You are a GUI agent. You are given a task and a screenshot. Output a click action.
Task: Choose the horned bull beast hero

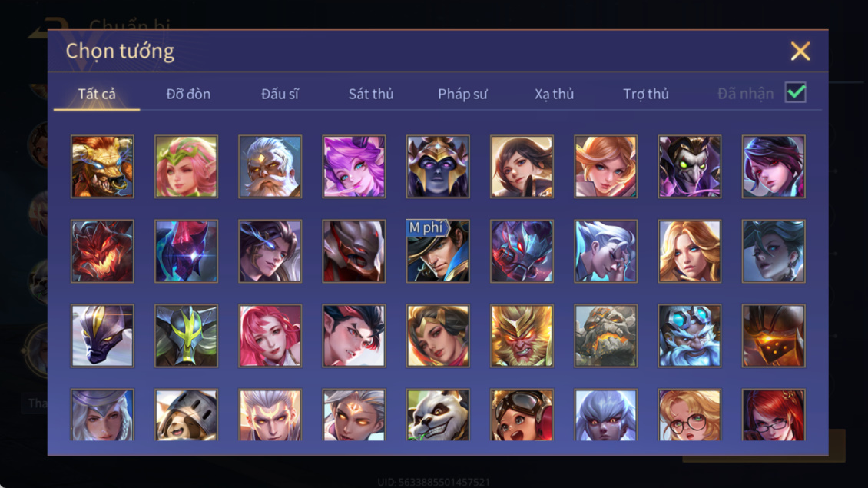tap(102, 167)
